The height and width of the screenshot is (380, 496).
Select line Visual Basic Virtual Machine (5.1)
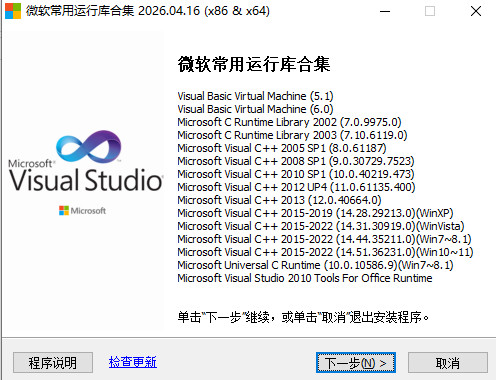click(x=255, y=96)
